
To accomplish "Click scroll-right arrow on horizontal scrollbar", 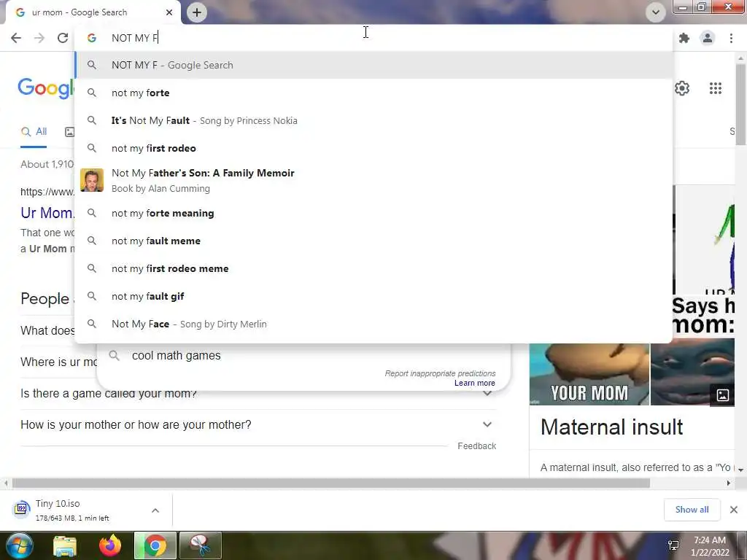I will click(x=729, y=483).
